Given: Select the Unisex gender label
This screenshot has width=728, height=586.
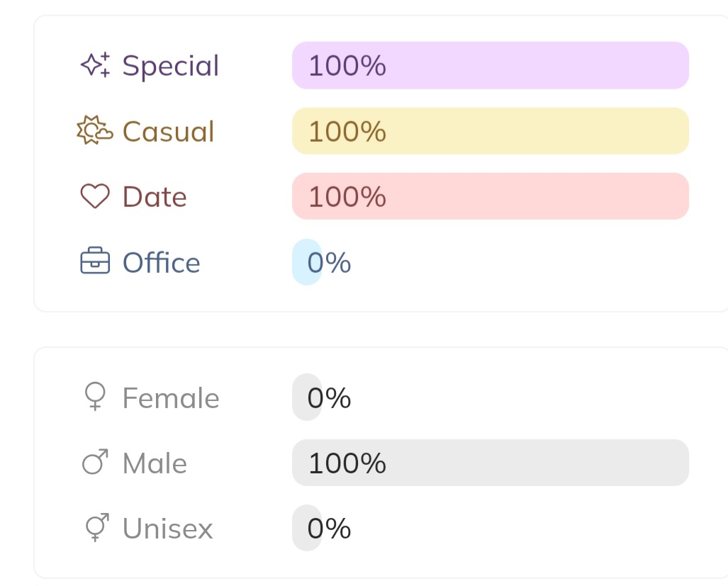Looking at the screenshot, I should [167, 529].
